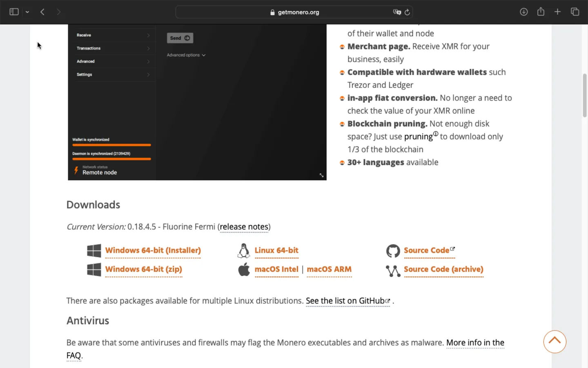Open the release notes link
This screenshot has width=588, height=368.
[x=244, y=227]
